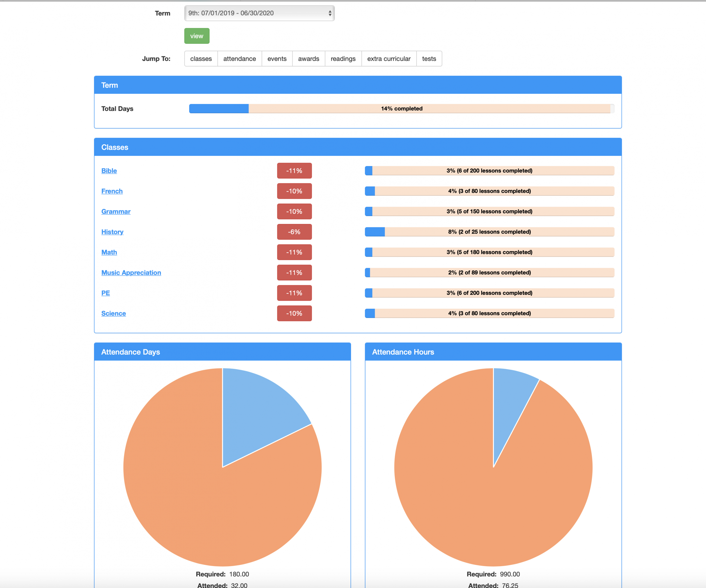Click the green view button
This screenshot has height=588, width=706.
(x=197, y=36)
